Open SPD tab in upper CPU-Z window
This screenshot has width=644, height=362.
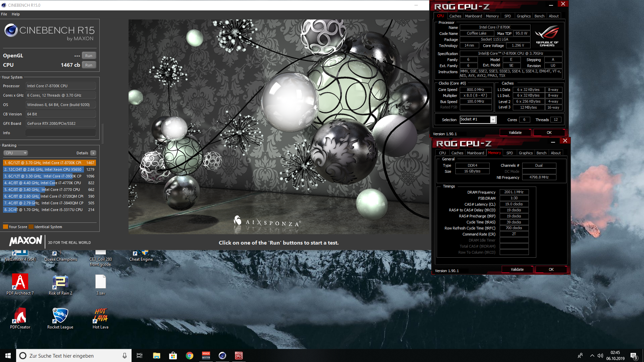pyautogui.click(x=508, y=16)
